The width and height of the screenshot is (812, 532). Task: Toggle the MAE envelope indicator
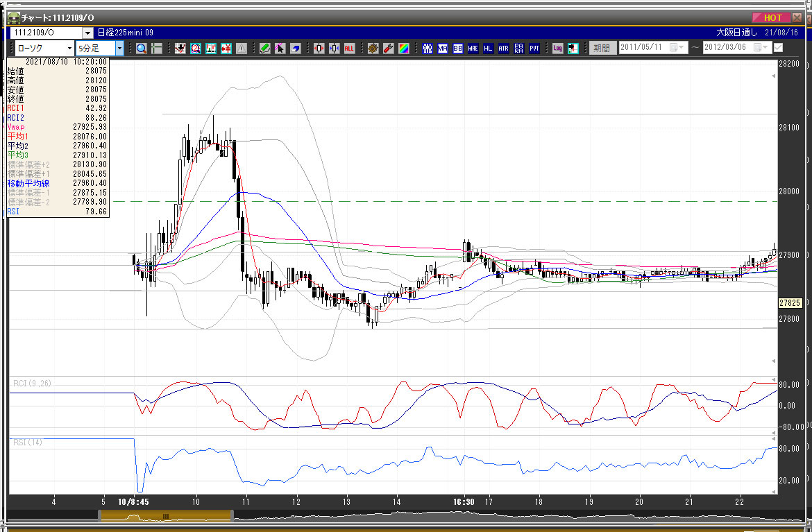click(x=473, y=48)
